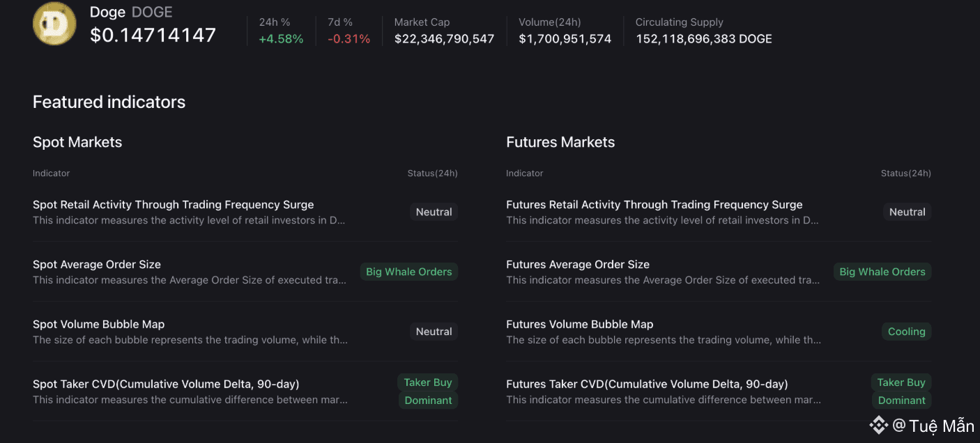The image size is (980, 443).
Task: Open Spot Taker CVD indicator
Action: (x=166, y=384)
